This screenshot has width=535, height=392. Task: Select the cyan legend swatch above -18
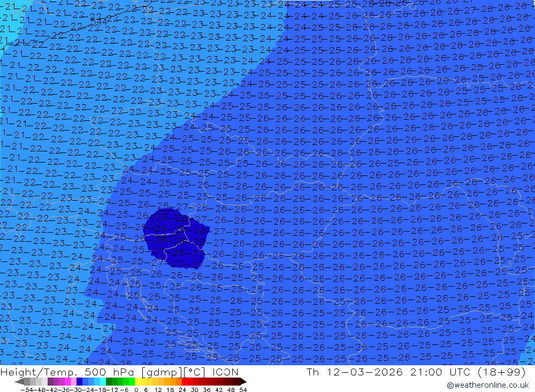[x=103, y=381]
